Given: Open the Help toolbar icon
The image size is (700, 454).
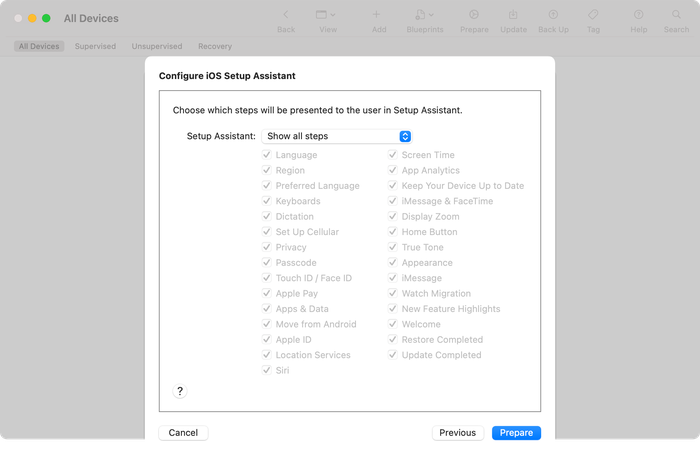Looking at the screenshot, I should (638, 15).
